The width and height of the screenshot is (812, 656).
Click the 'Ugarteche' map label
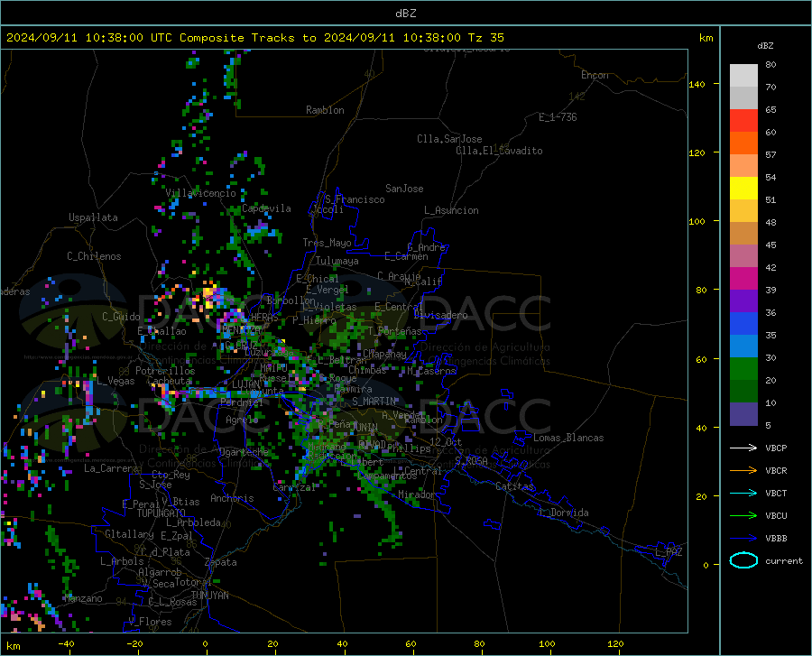click(244, 452)
